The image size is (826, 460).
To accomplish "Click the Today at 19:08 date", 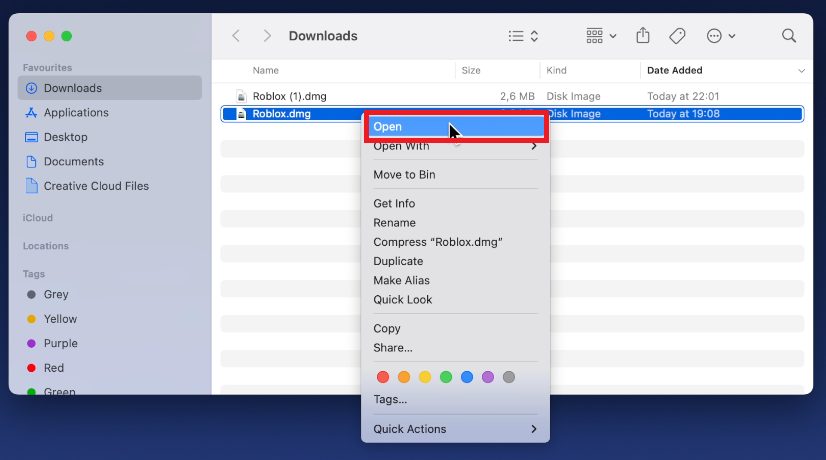I will [x=683, y=114].
